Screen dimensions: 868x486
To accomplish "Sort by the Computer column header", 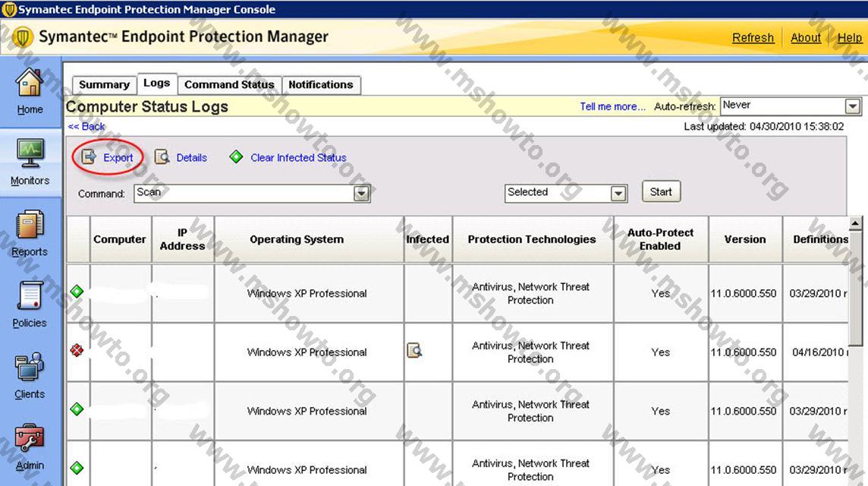I will pos(120,239).
